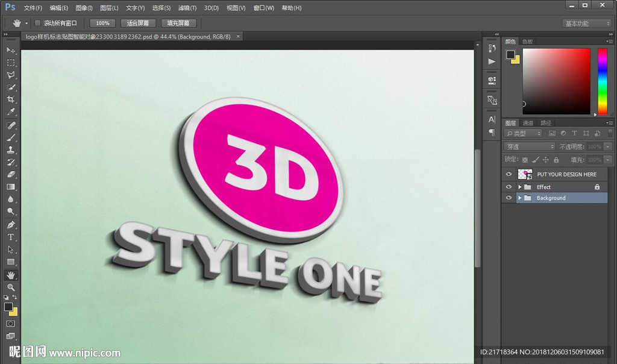This screenshot has width=617, height=364.
Task: Select the Zoom tool
Action: click(11, 287)
